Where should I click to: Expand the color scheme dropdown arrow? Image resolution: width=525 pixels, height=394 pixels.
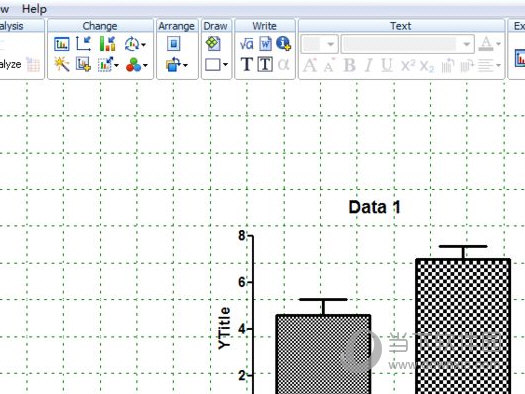coord(145,65)
